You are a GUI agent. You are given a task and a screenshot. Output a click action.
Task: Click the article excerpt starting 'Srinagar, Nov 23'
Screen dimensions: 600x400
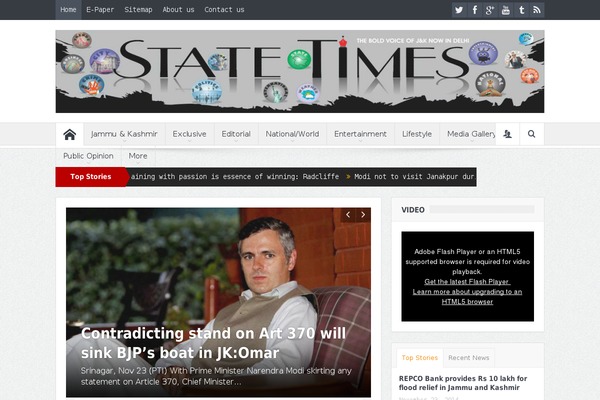click(216, 376)
